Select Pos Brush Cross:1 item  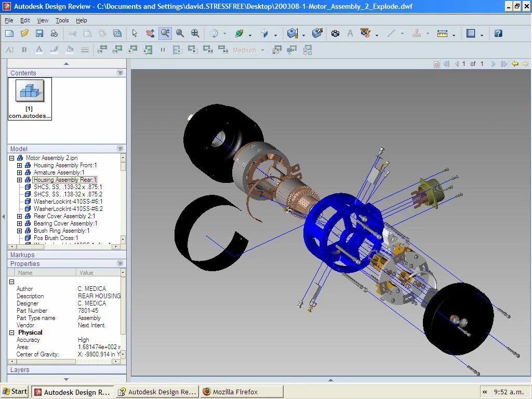coord(56,238)
